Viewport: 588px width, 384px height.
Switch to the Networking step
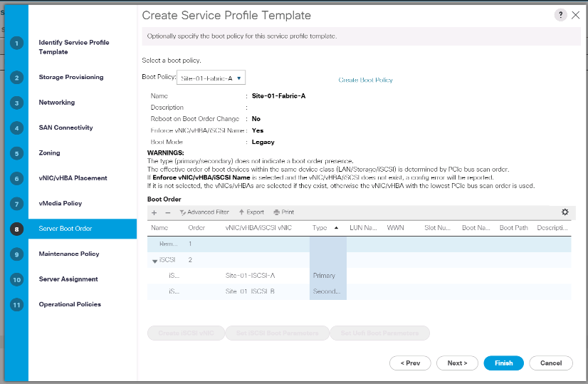(56, 103)
